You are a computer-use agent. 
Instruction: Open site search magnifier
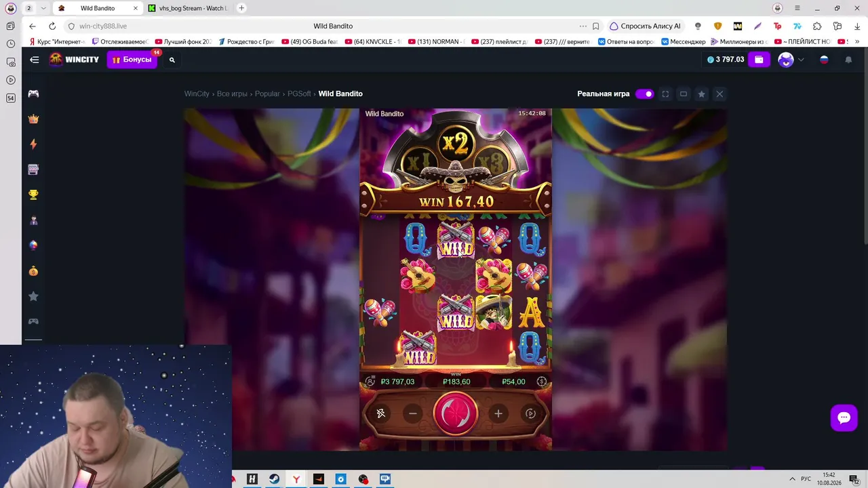(172, 60)
